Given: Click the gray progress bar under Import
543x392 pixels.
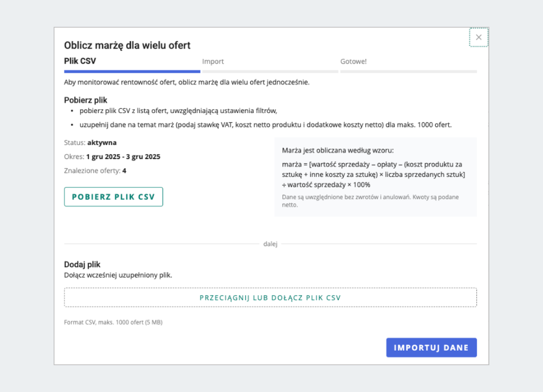Looking at the screenshot, I should [270, 71].
